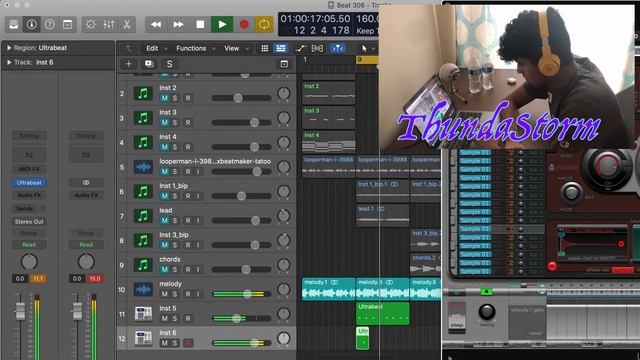Switch to the grid view button
This screenshot has width=640, height=360.
point(264,48)
